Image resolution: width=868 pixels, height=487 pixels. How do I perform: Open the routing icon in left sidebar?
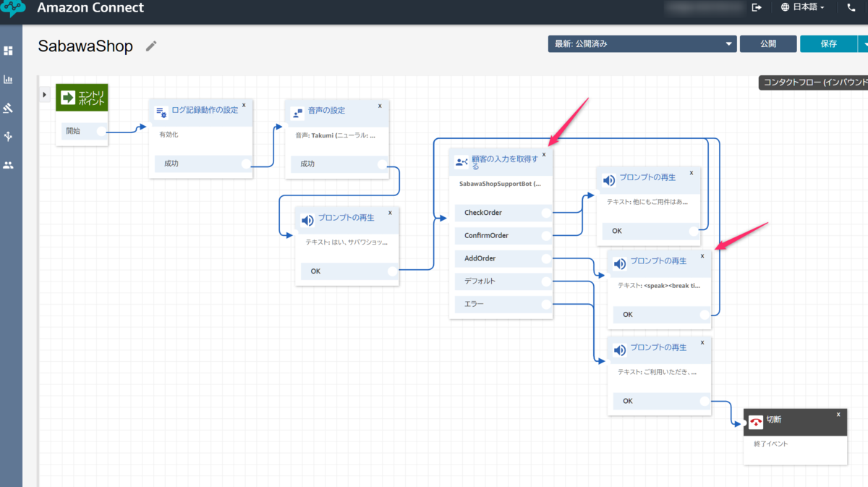pyautogui.click(x=9, y=108)
